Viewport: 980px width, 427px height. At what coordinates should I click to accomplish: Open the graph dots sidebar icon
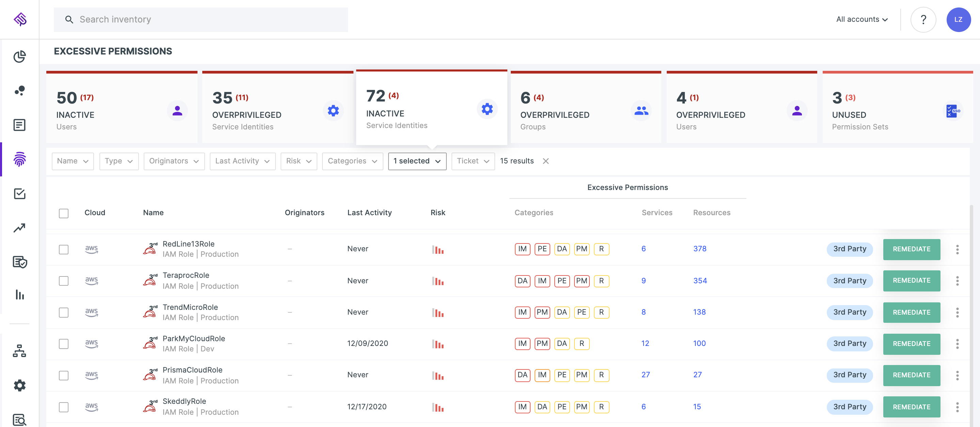coord(19,91)
